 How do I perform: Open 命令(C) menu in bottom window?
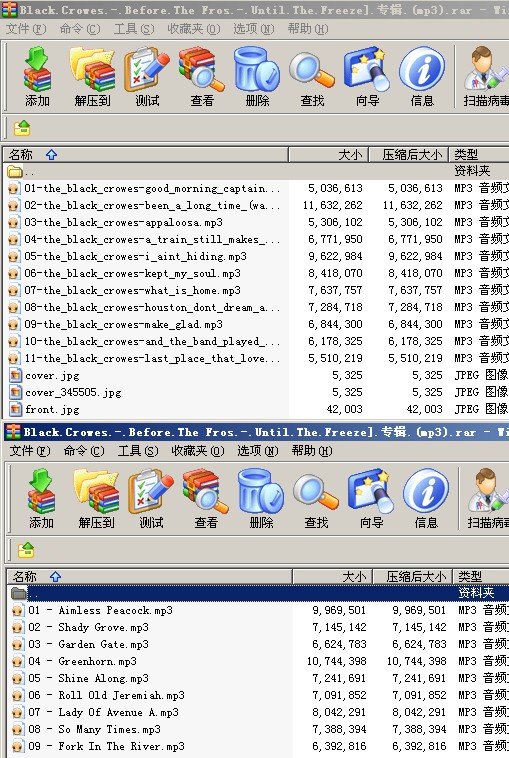coord(84,451)
